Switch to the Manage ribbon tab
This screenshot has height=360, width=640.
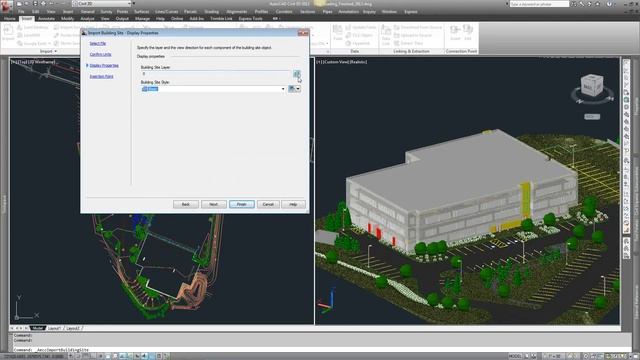(142, 19)
